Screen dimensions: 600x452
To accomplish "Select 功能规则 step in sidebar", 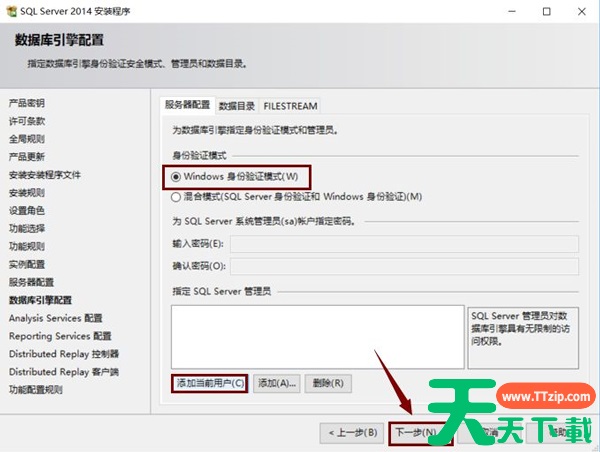I will click(27, 246).
